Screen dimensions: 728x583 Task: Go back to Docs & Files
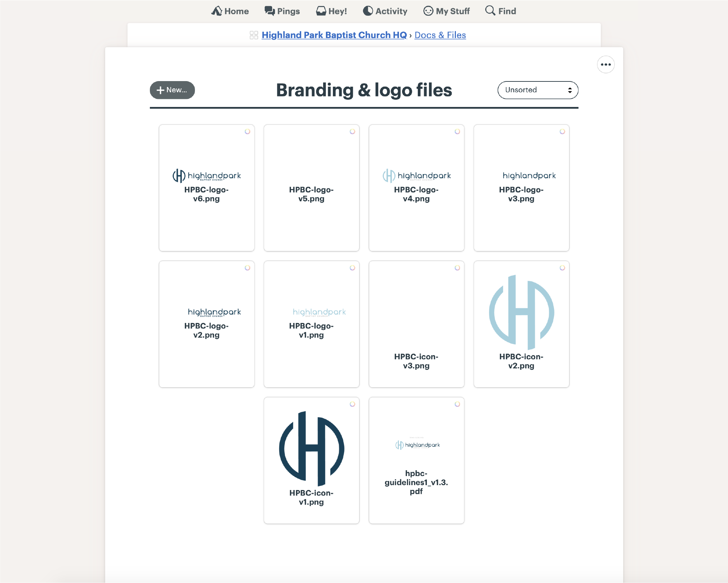point(440,35)
